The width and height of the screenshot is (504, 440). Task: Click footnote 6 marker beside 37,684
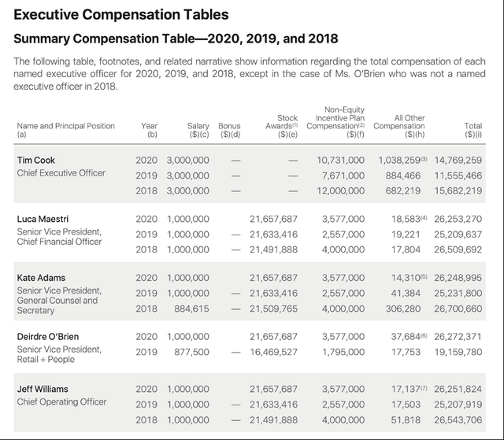pos(424,335)
